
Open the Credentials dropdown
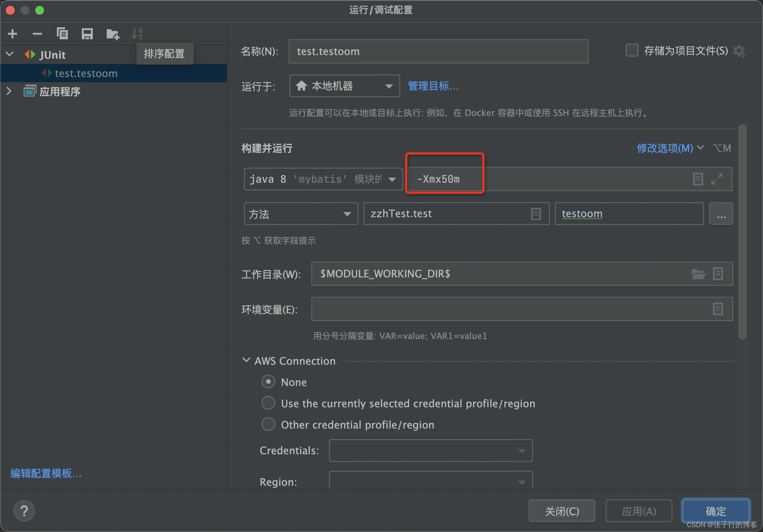click(x=431, y=451)
